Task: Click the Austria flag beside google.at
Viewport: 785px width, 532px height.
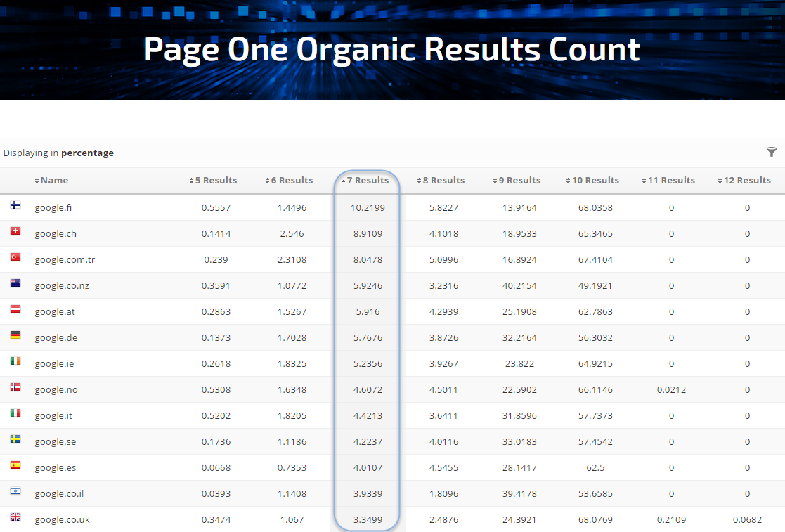Action: [15, 309]
